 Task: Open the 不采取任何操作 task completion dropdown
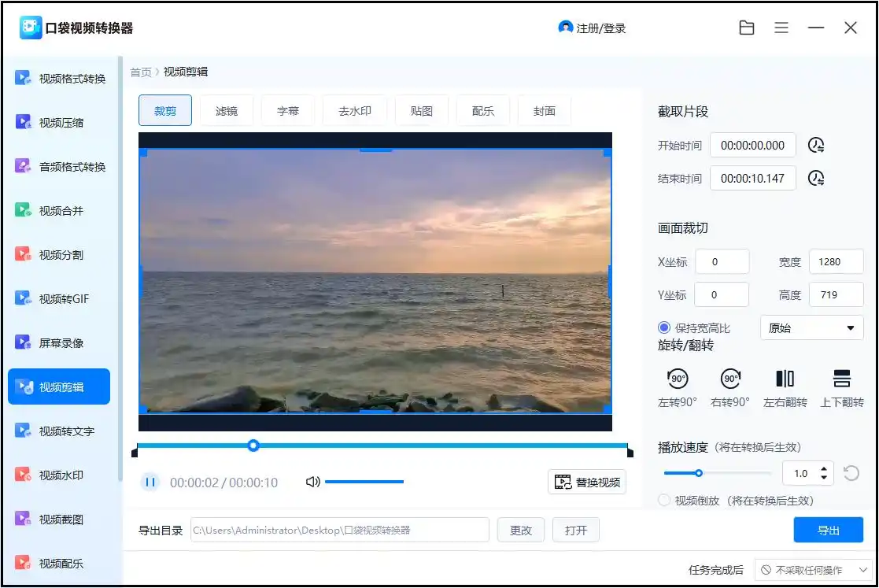click(811, 570)
